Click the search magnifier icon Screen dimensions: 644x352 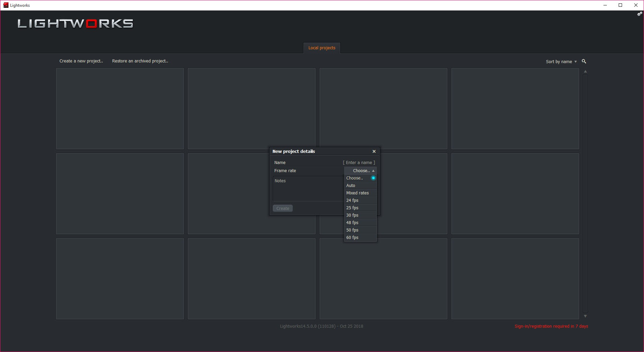(x=584, y=61)
